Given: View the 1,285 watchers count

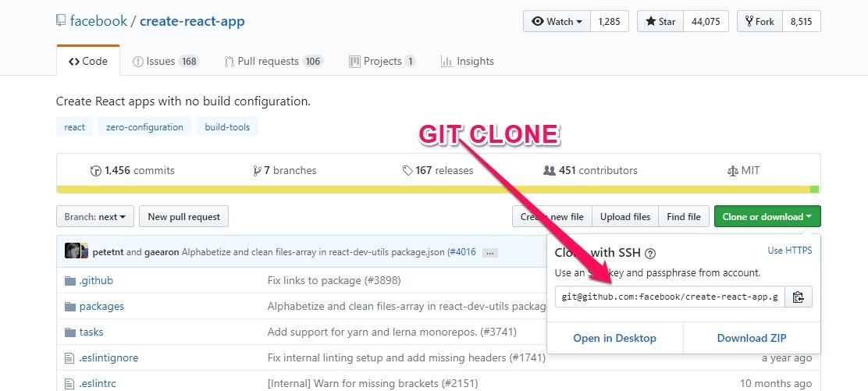Looking at the screenshot, I should (610, 22).
